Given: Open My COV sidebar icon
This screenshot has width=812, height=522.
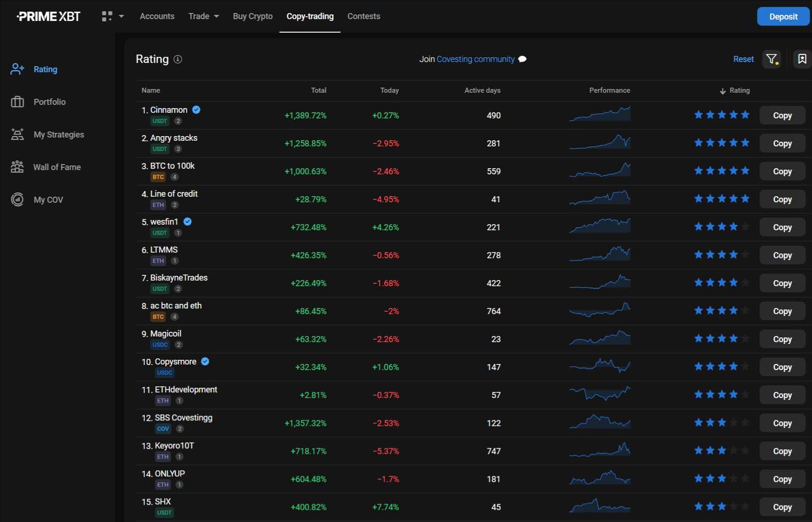Looking at the screenshot, I should coord(17,200).
